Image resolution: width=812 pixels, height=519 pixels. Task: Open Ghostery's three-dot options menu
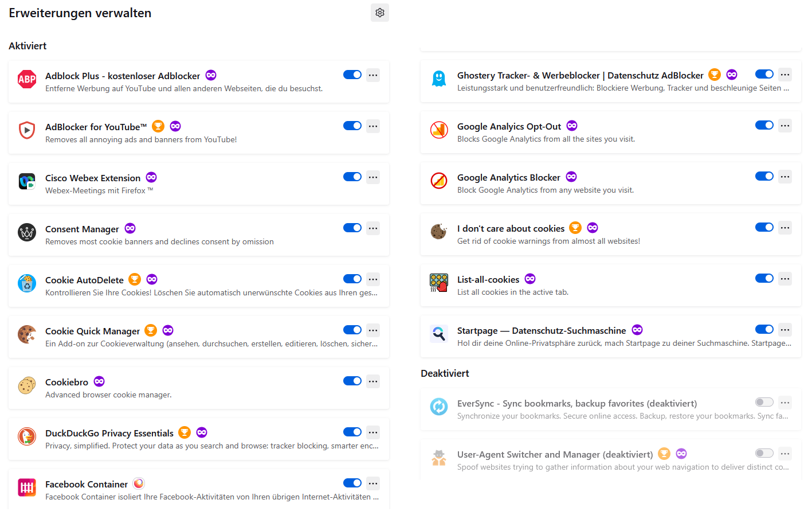tap(785, 75)
